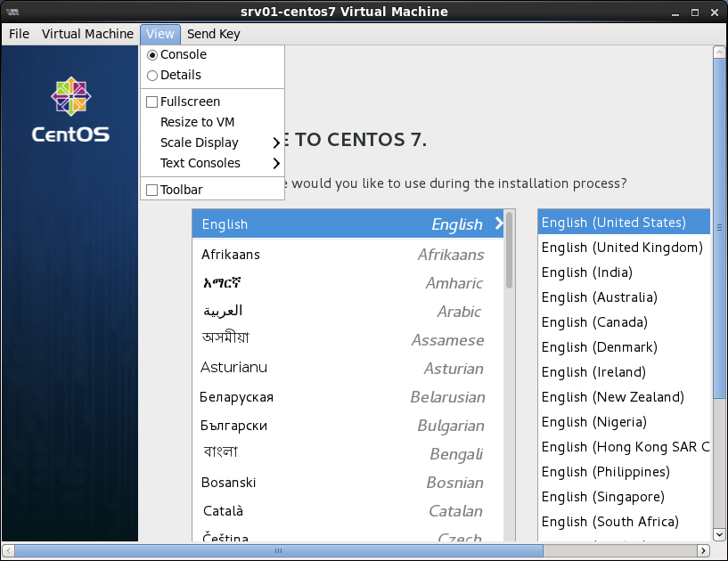Select Català language
This screenshot has width=728, height=561.
(x=348, y=511)
